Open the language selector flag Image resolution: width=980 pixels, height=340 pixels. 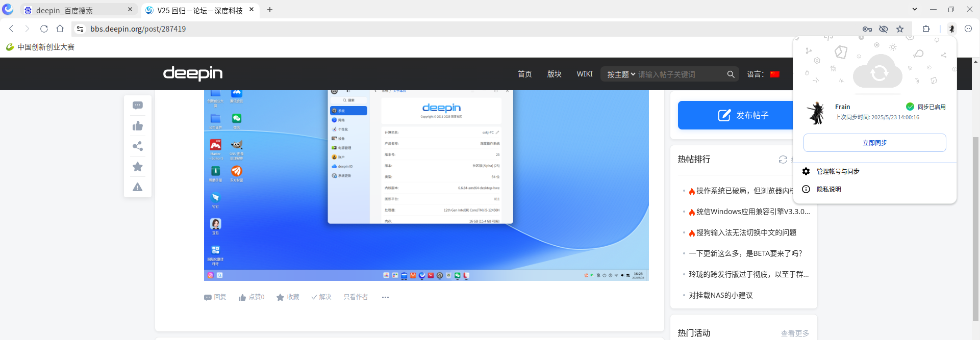coord(775,74)
